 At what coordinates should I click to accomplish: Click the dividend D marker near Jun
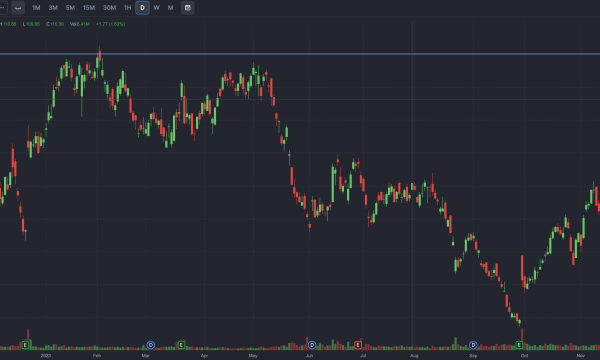pos(312,345)
